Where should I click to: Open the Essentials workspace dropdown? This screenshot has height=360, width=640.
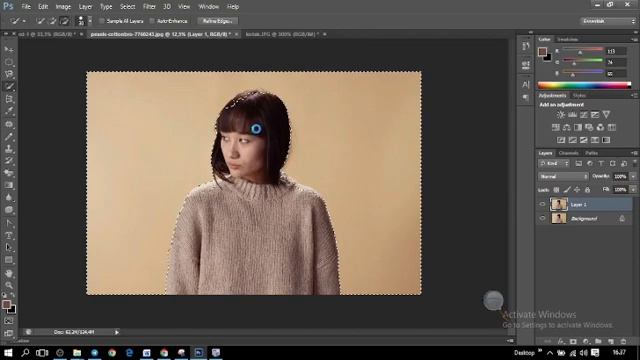608,21
